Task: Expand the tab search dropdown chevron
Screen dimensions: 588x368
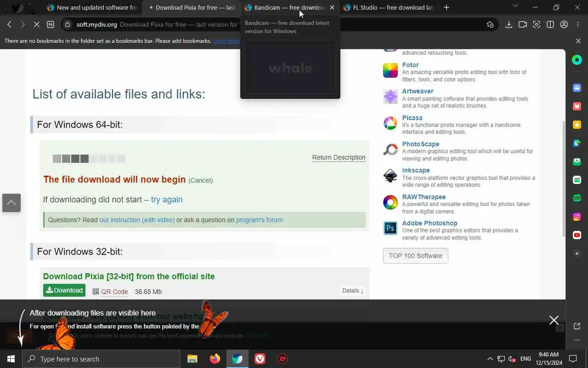Action: 515,6
